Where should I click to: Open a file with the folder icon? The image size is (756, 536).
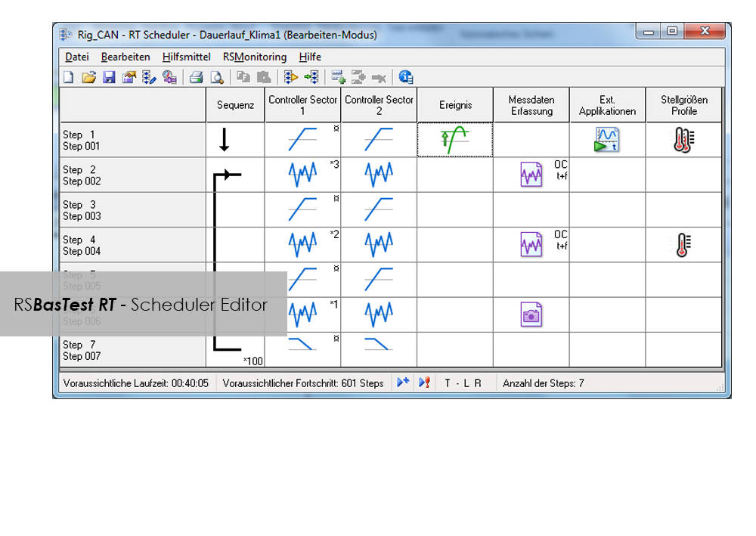[x=88, y=77]
